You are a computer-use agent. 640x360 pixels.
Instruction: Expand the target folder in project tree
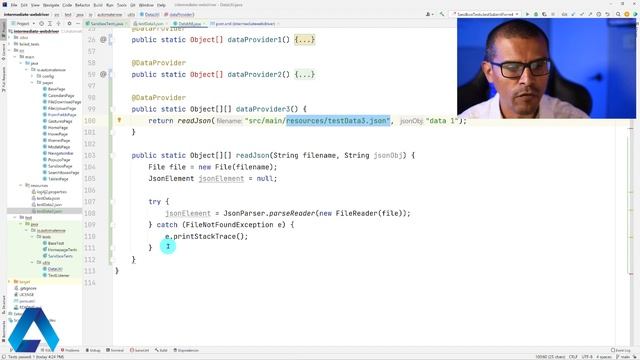coord(9,282)
